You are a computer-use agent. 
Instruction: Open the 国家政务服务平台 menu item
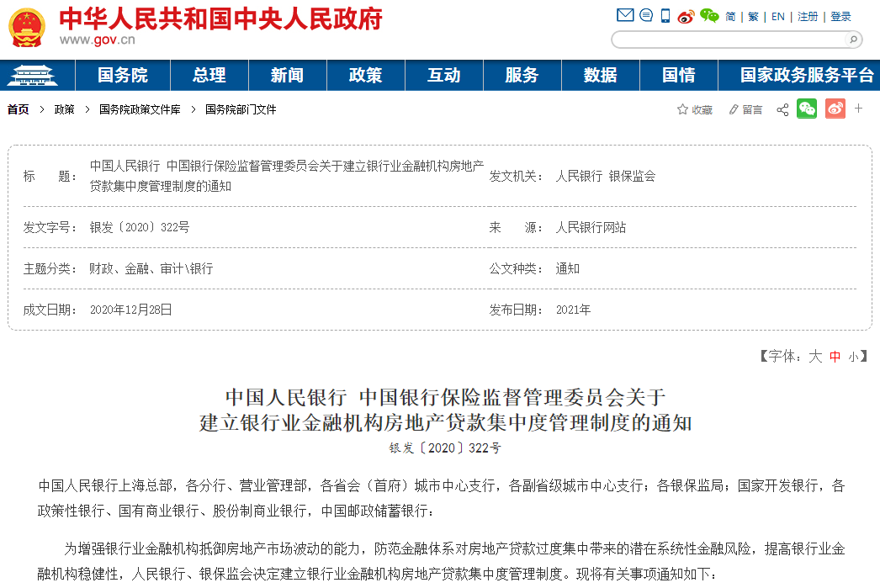(806, 76)
